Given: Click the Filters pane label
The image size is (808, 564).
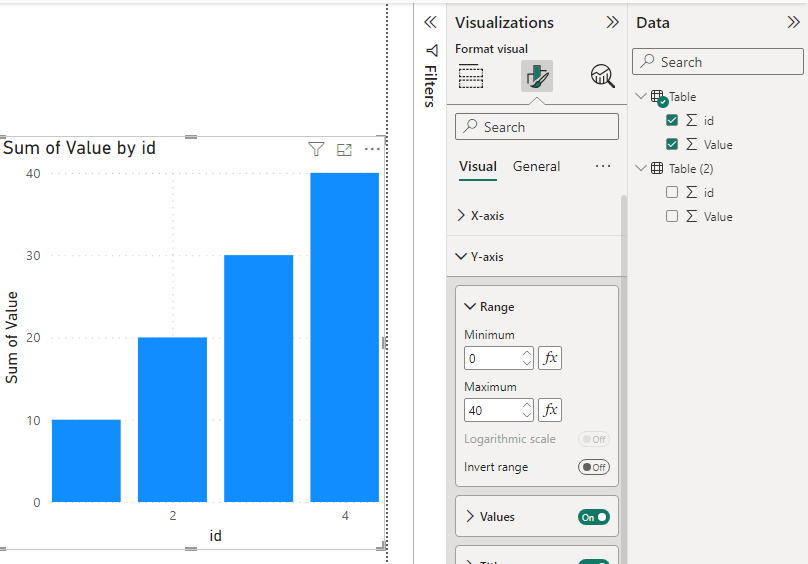Looking at the screenshot, I should pyautogui.click(x=431, y=87).
